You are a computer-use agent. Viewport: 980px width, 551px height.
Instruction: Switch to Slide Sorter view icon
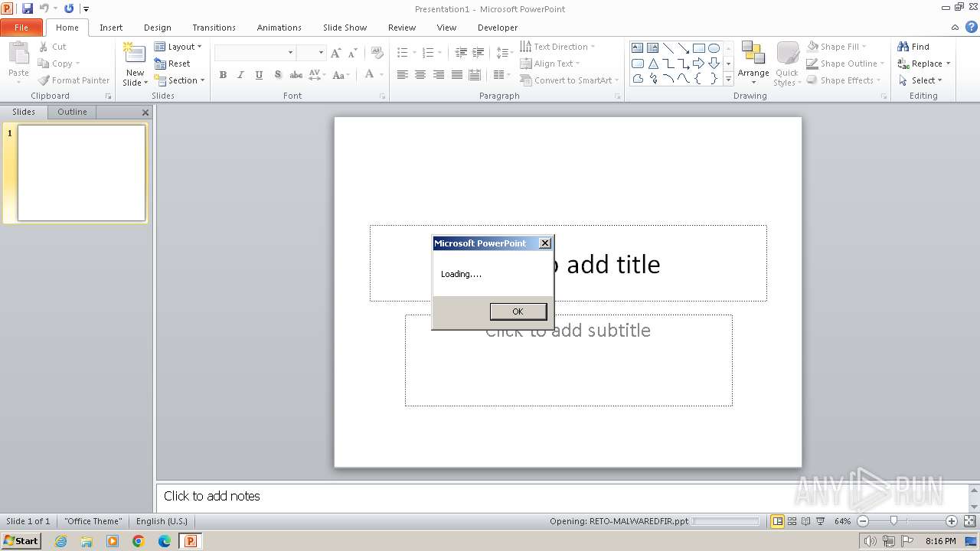792,521
